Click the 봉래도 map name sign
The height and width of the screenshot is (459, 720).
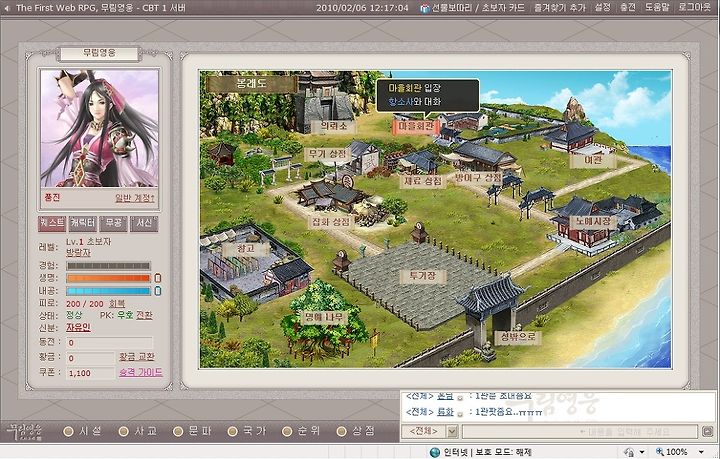(x=252, y=84)
